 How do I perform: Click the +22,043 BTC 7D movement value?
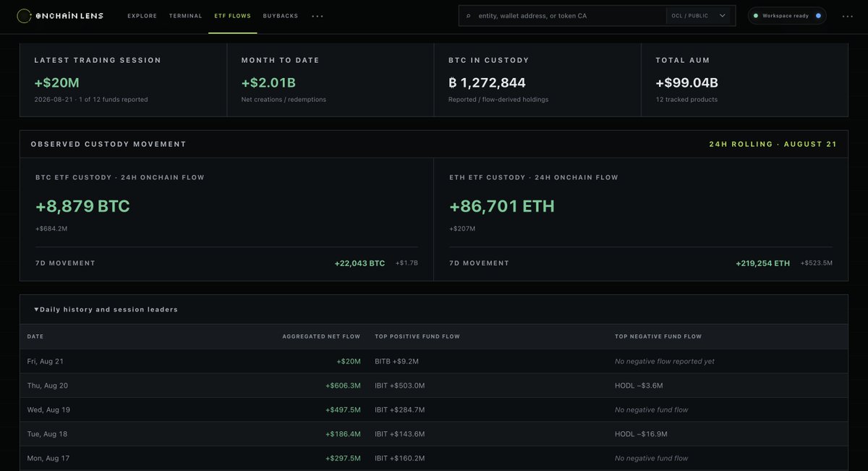[x=359, y=263]
